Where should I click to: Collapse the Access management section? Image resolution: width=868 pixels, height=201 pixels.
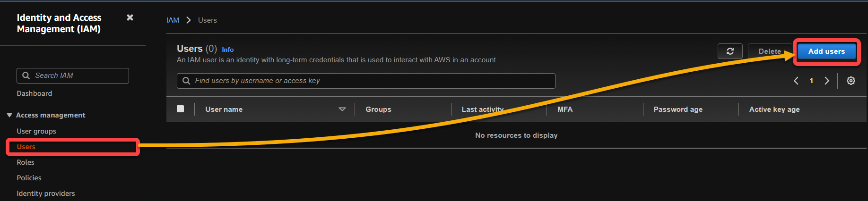click(9, 115)
